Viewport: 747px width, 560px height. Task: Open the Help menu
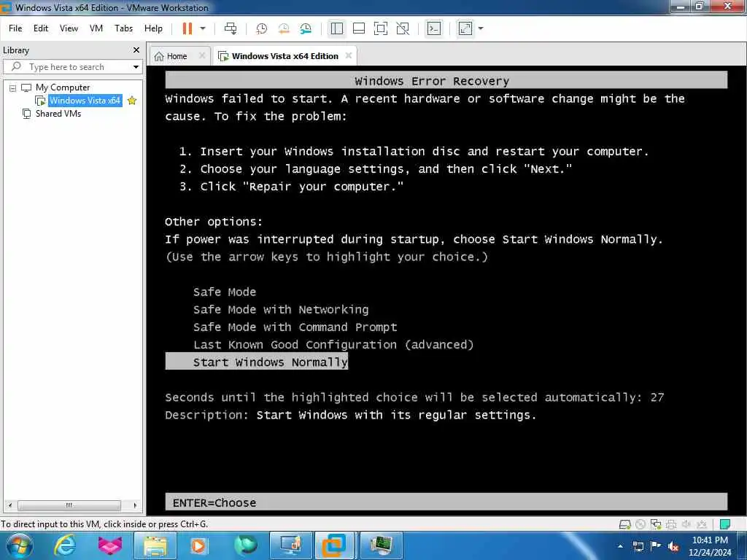153,28
